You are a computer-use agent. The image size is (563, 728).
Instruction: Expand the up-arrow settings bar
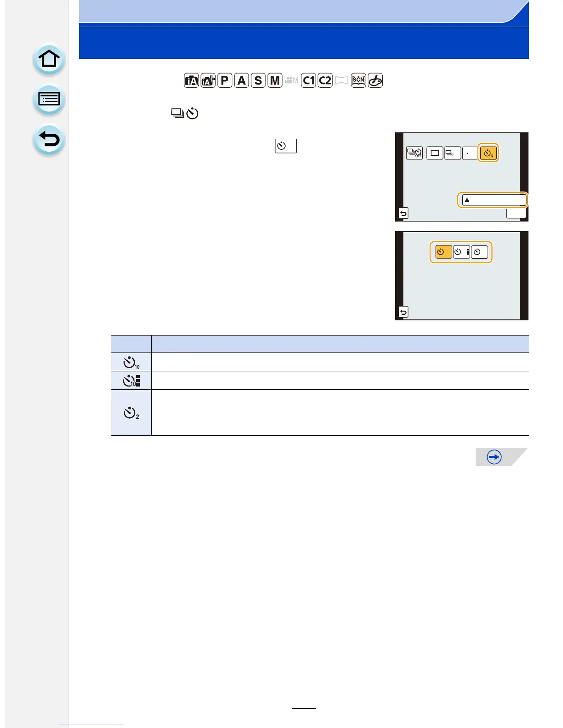coord(494,200)
